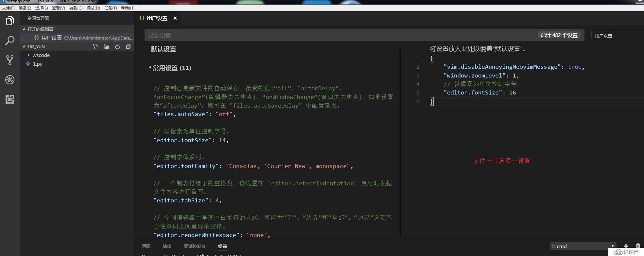Image resolution: width=644 pixels, height=256 pixels.
Task: Open the 帮助(H) menu
Action: coord(128,8)
